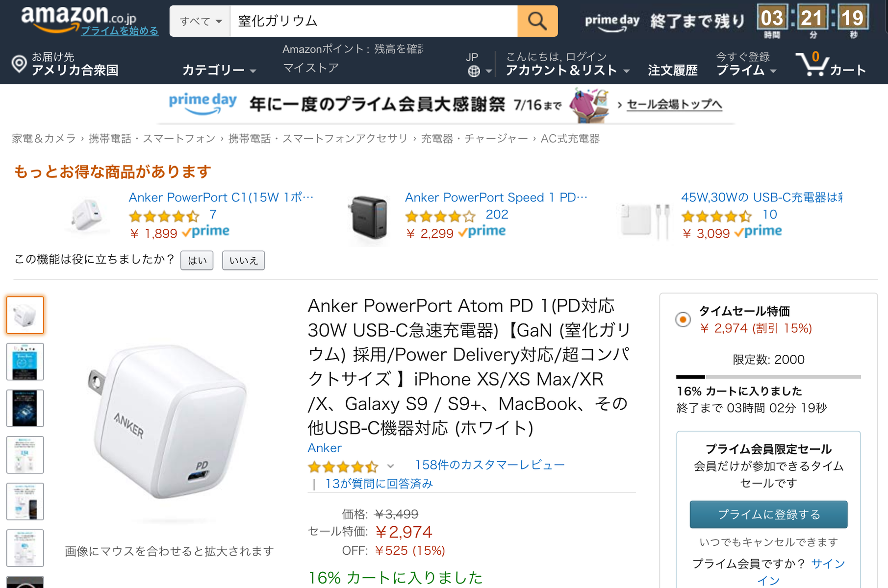
Task: Click the prime day banner logo
Action: [203, 103]
